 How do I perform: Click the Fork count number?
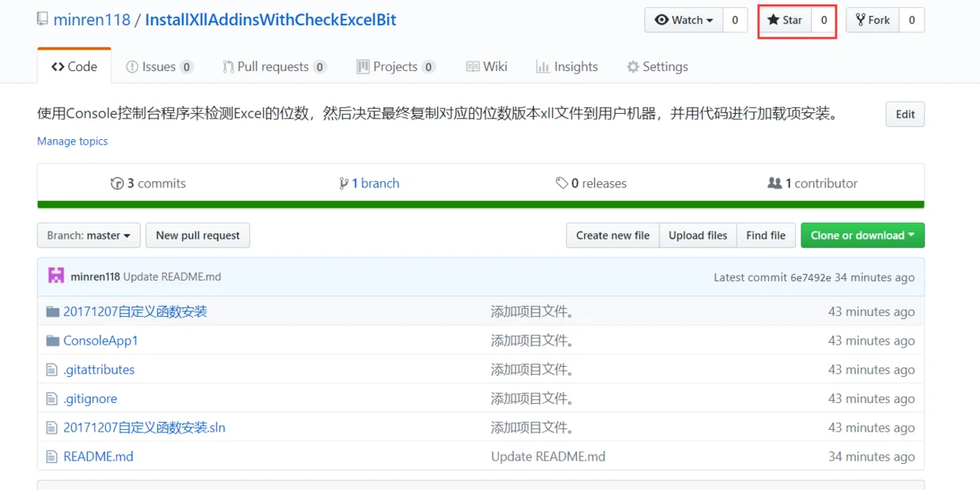(x=911, y=20)
